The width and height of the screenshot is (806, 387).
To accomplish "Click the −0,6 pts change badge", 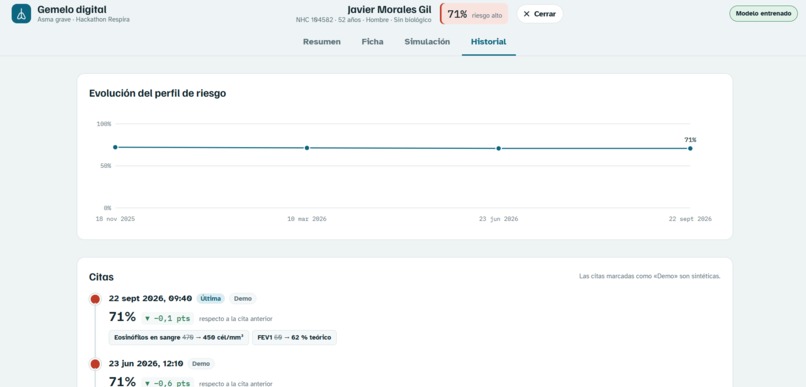I will pyautogui.click(x=168, y=383).
